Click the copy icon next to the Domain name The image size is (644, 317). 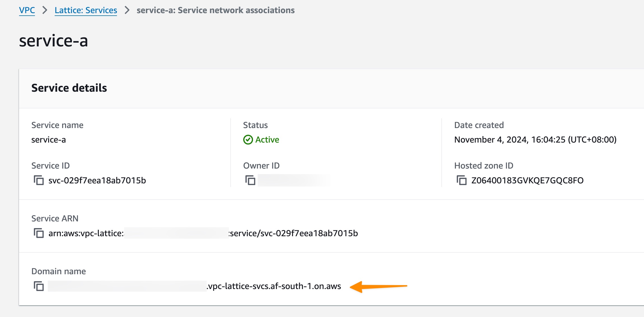[x=39, y=286]
